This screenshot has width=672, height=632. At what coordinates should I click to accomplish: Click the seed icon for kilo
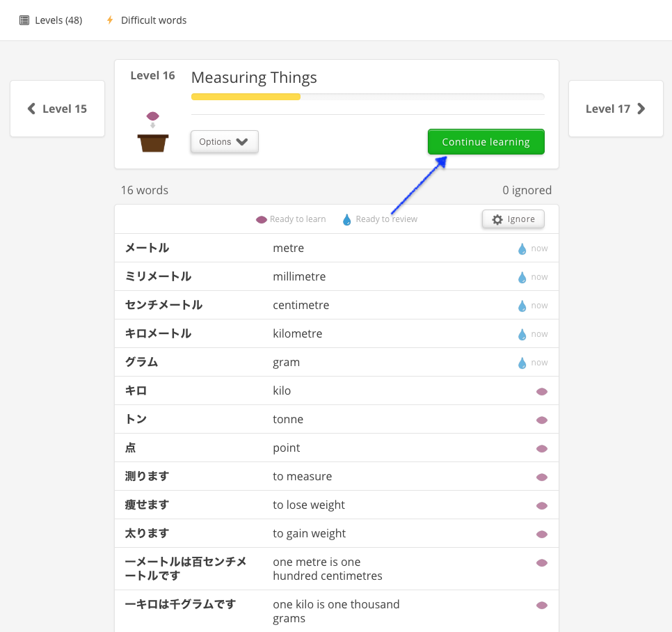click(x=542, y=391)
